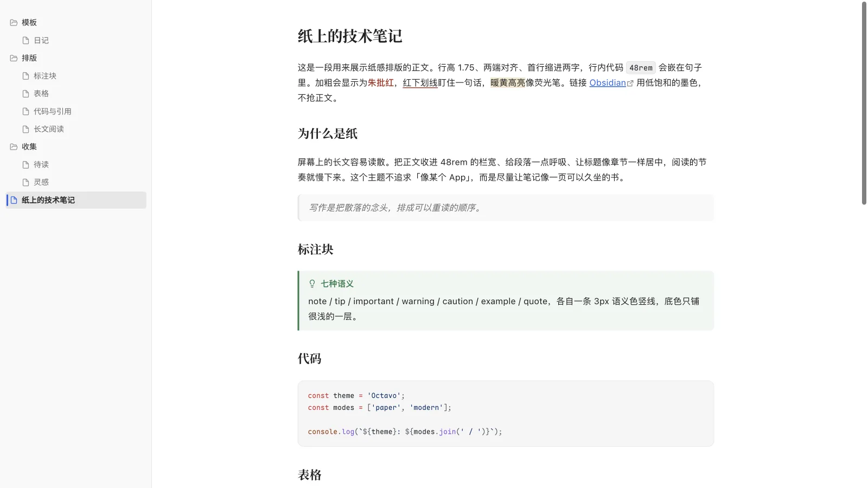The width and height of the screenshot is (868, 488).
Task: Click the page scrollbar thumb
Action: (864, 103)
